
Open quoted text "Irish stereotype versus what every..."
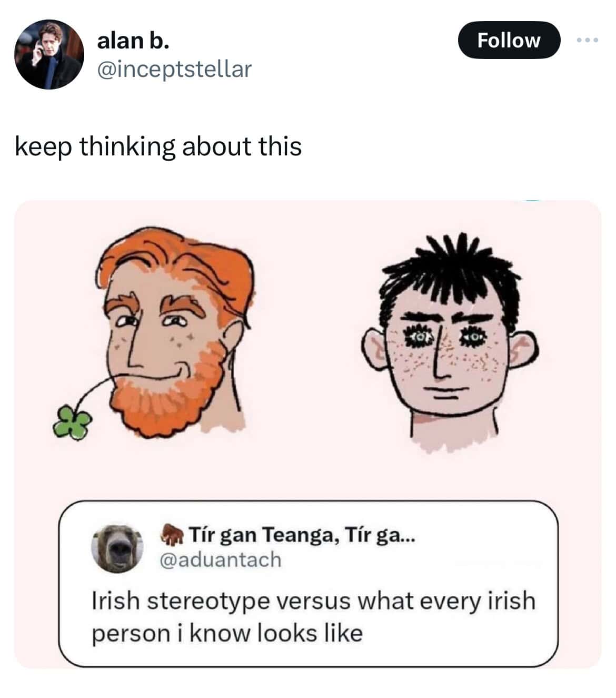[x=313, y=616]
